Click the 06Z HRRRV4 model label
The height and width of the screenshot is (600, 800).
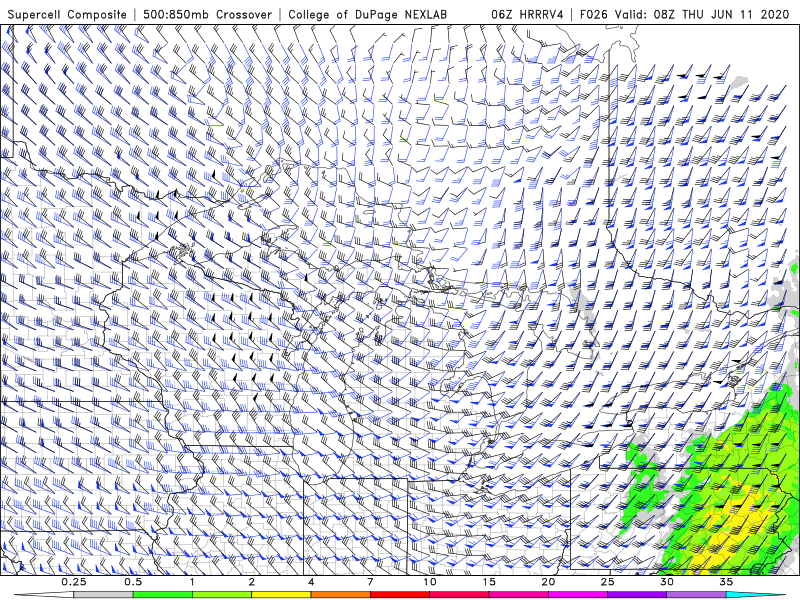tap(527, 15)
